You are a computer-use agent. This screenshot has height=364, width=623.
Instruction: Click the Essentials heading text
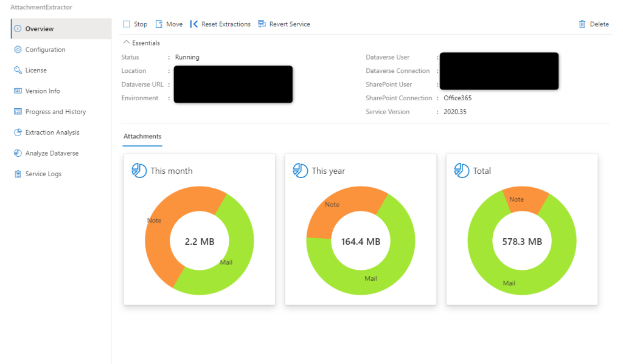tap(146, 43)
